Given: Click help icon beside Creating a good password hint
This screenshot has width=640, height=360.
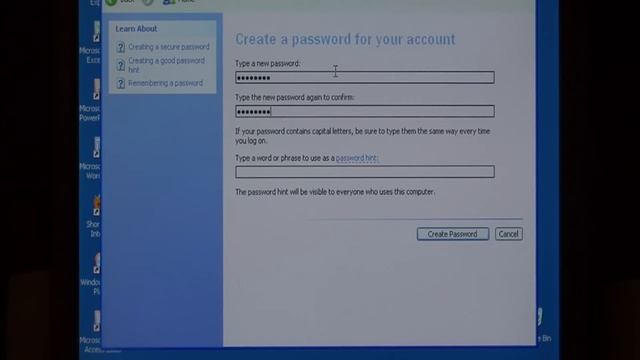Looking at the screenshot, I should pyautogui.click(x=120, y=65).
